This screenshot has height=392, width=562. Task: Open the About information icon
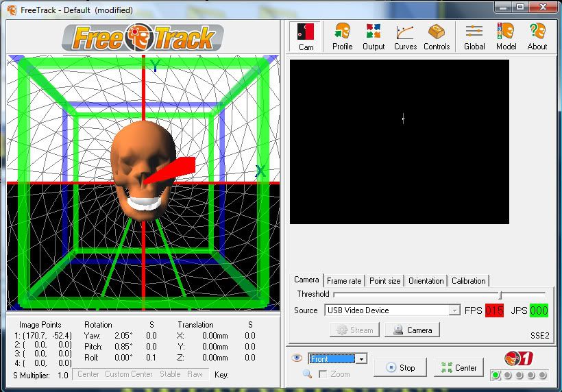[537, 36]
